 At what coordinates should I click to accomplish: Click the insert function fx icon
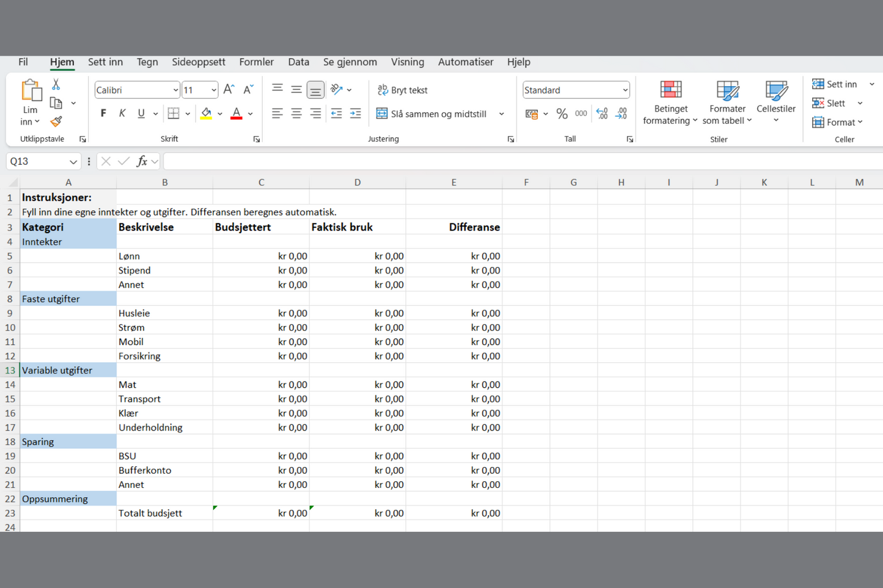(142, 161)
